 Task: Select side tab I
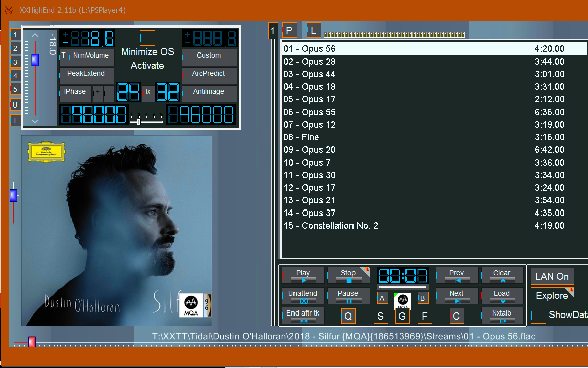click(15, 121)
